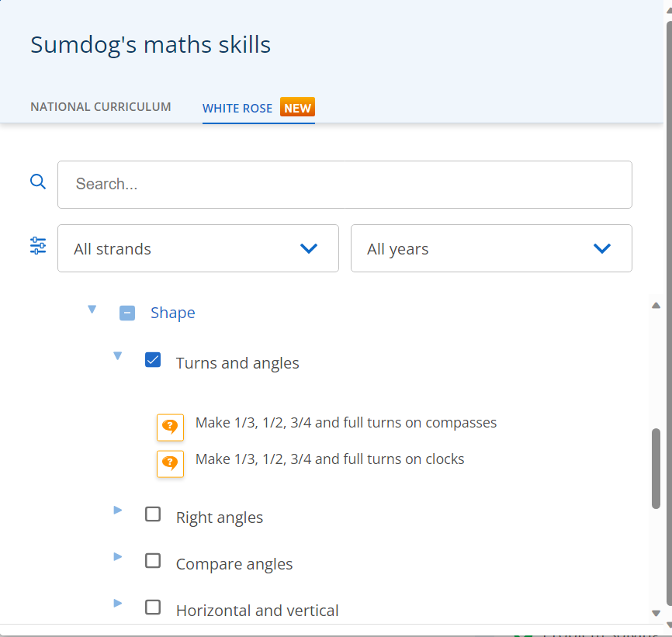Tick the Compare angles checkbox
The image size is (672, 637).
coord(153,561)
